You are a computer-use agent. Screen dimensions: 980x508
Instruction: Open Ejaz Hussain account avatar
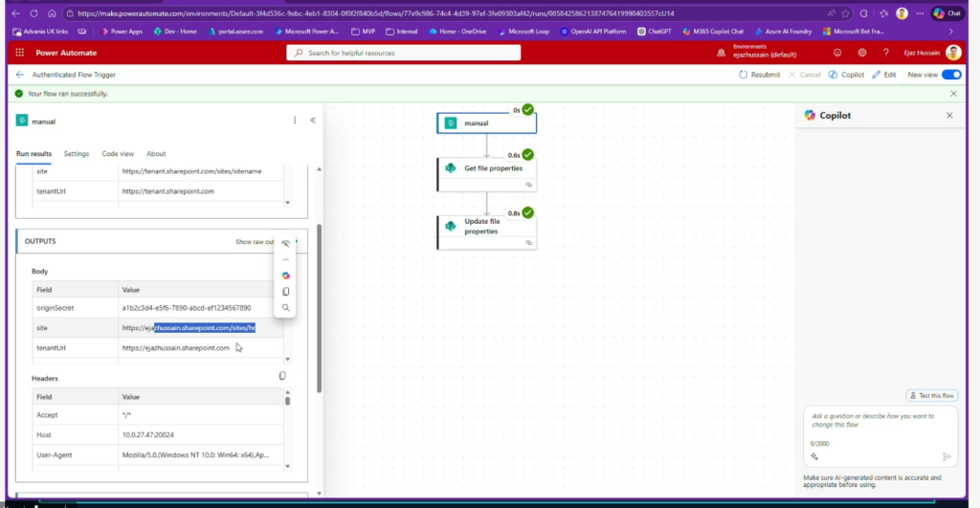pos(953,54)
